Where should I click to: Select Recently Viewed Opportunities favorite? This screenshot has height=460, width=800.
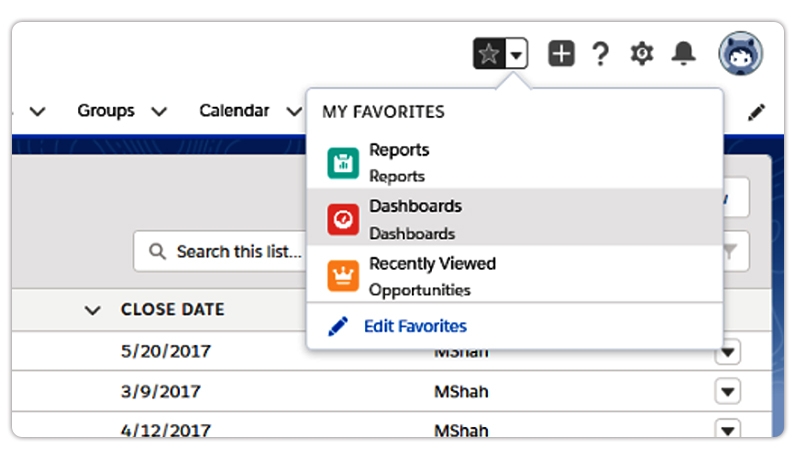point(432,275)
